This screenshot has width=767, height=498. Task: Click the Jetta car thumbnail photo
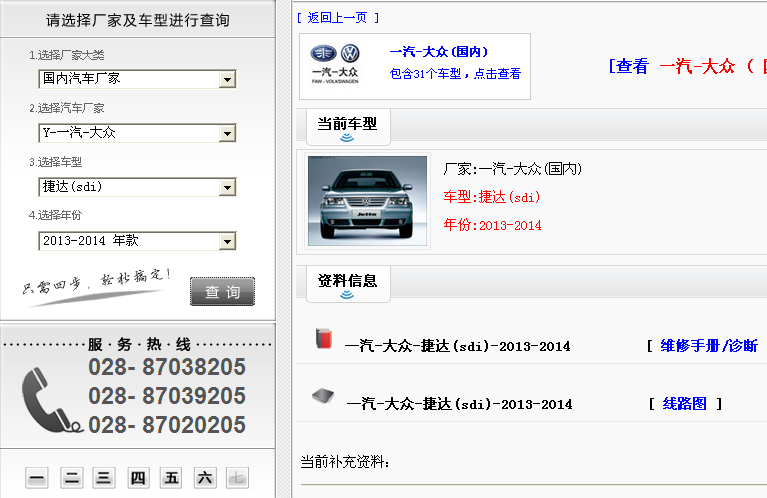(367, 201)
